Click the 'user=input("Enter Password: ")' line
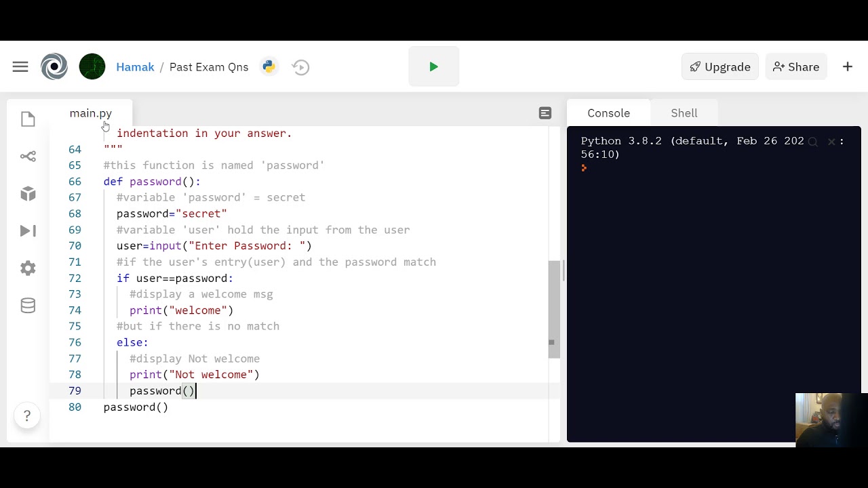 pos(214,246)
